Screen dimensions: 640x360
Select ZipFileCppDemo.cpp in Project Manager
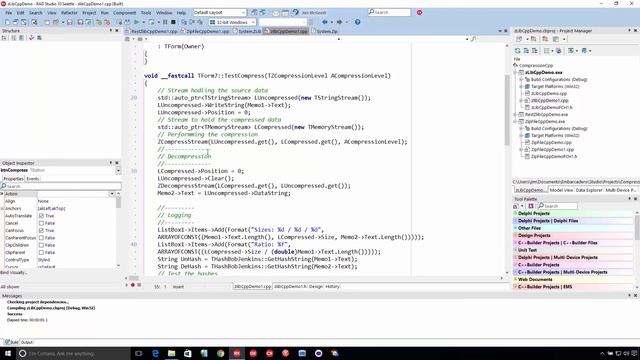coord(551,142)
